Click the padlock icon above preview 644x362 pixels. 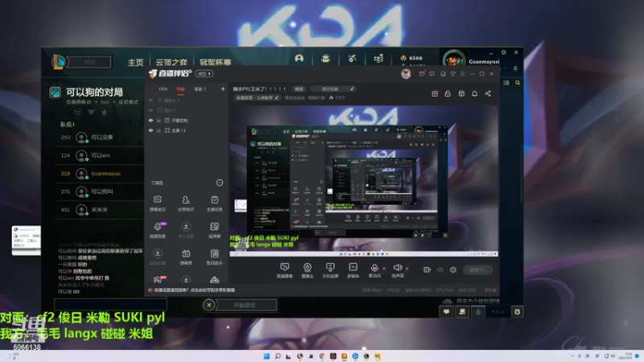(448, 93)
